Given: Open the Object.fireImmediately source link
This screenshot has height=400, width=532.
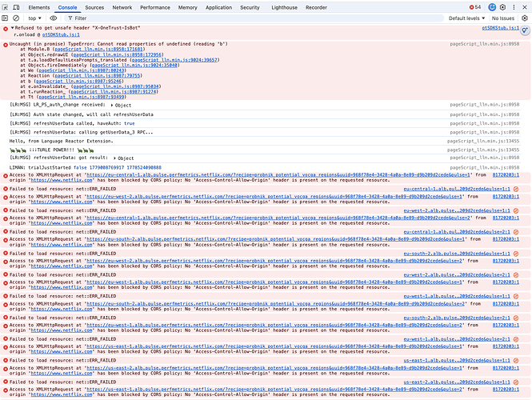Looking at the screenshot, I should [x=134, y=65].
